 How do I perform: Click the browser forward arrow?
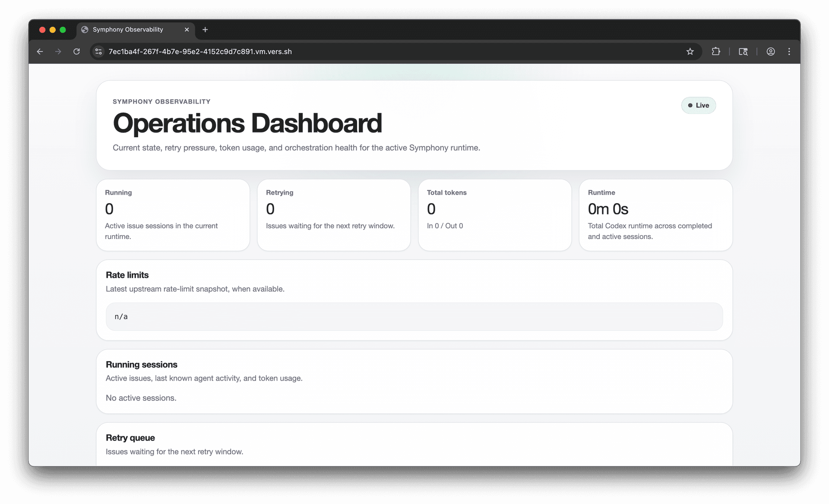coord(58,51)
